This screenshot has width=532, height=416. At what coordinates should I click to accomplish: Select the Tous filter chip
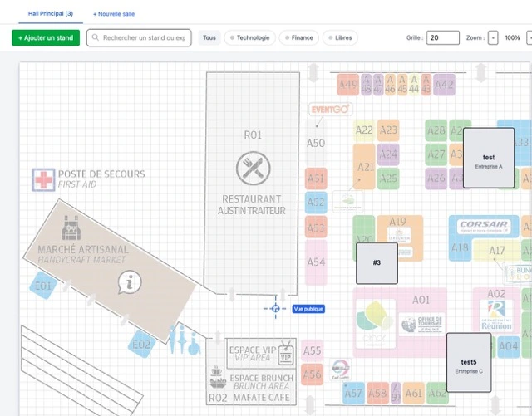[209, 37]
